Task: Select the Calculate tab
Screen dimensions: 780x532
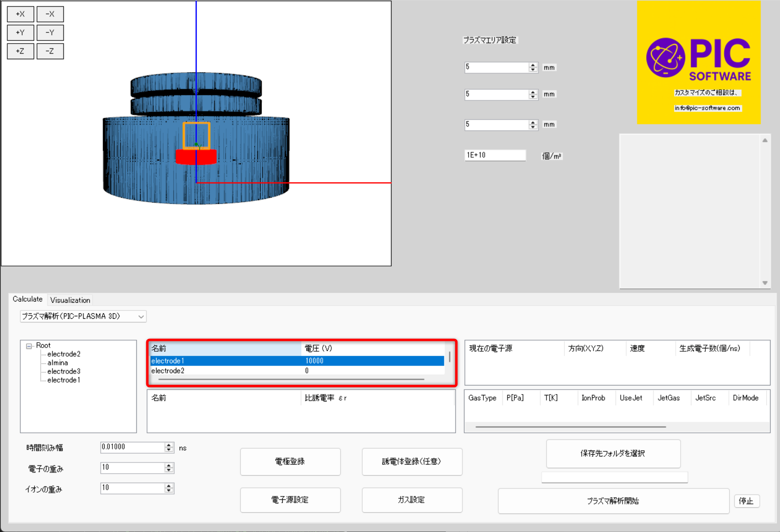Action: point(28,299)
